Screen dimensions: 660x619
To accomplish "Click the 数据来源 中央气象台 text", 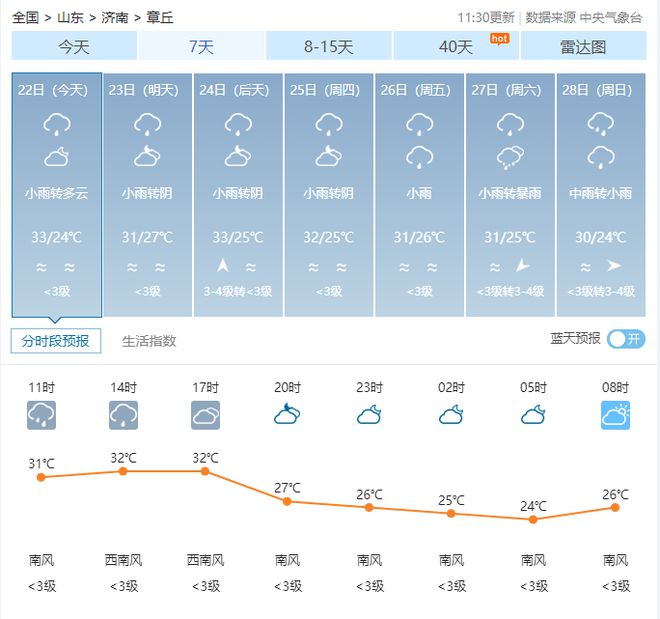I will click(x=584, y=17).
